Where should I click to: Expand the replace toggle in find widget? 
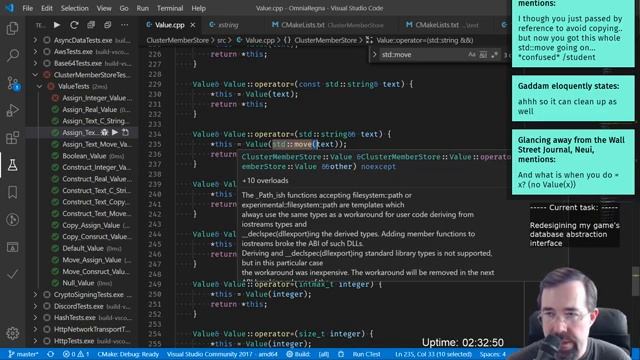pos(374,55)
